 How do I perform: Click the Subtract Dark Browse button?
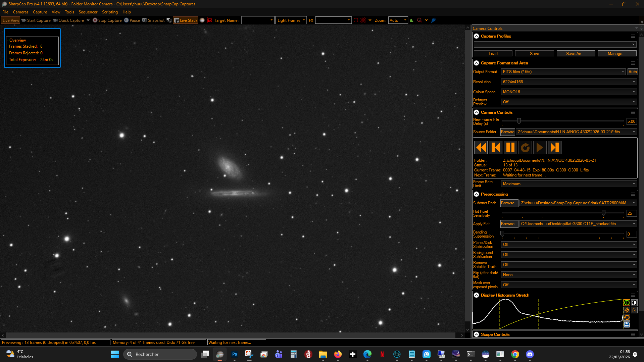pos(509,203)
